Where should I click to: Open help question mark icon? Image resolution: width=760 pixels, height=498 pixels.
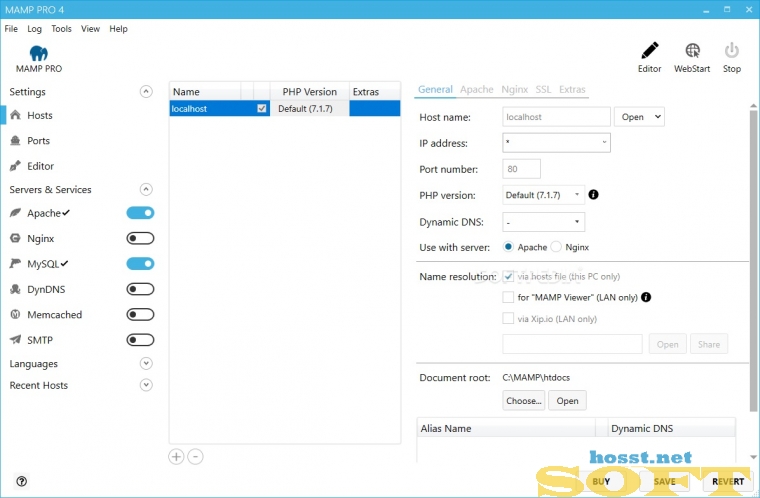pos(21,481)
